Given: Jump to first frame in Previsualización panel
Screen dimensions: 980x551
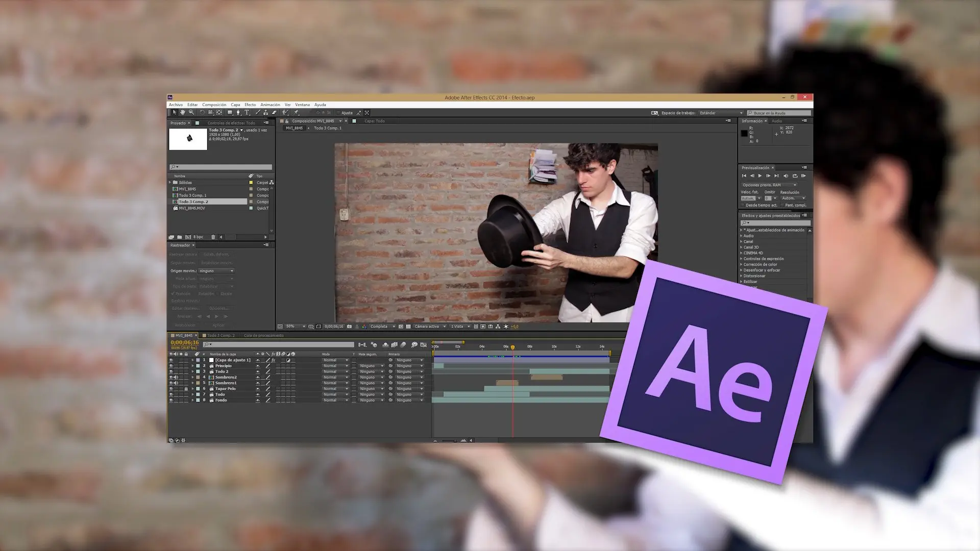Looking at the screenshot, I should pos(744,176).
